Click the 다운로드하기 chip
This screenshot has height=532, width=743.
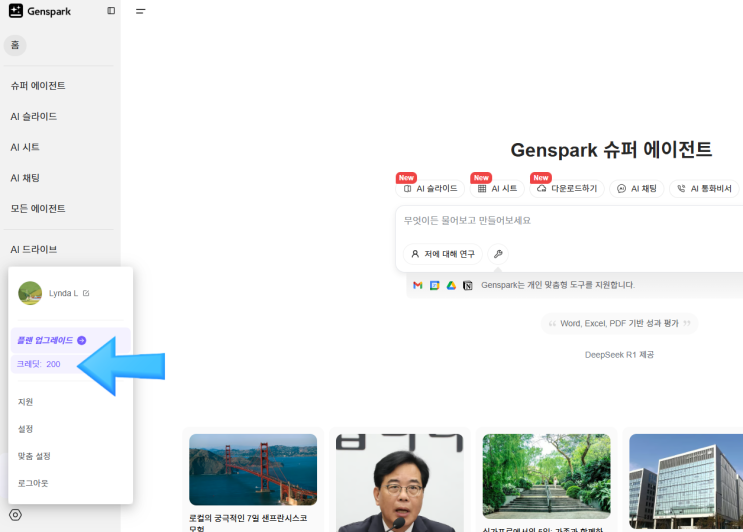(x=567, y=189)
